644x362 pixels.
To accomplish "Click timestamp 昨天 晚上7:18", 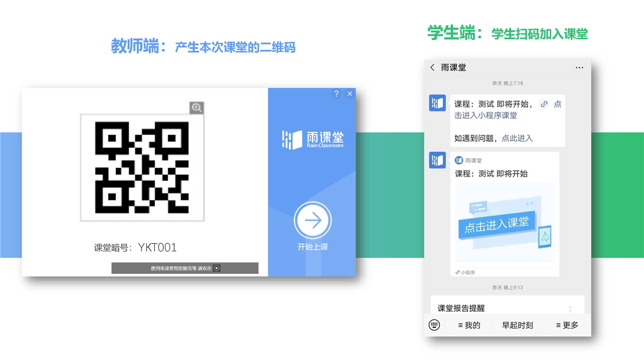I will (508, 83).
